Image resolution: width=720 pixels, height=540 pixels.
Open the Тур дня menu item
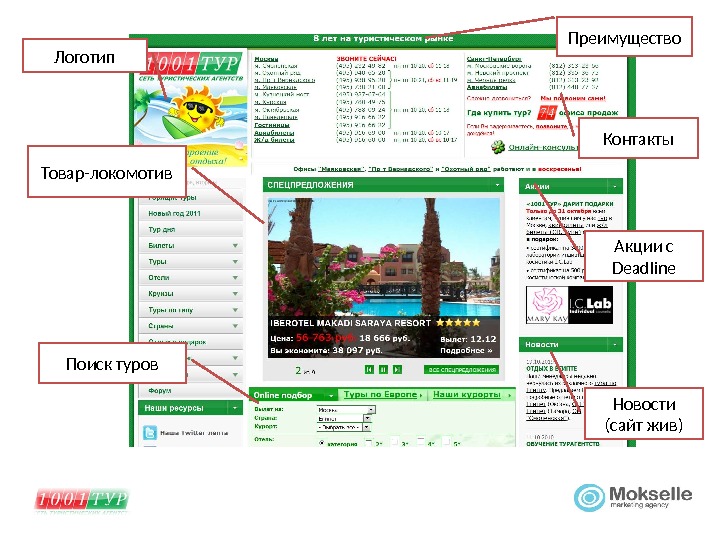[191, 230]
